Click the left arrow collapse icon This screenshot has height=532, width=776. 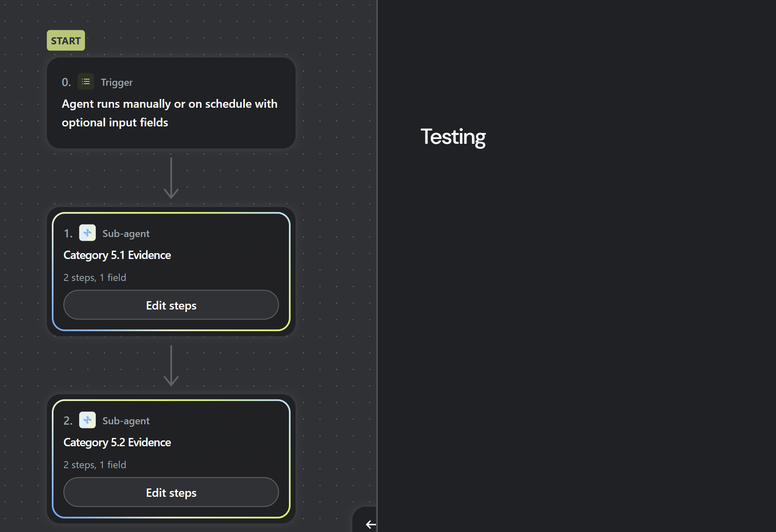[x=371, y=525]
